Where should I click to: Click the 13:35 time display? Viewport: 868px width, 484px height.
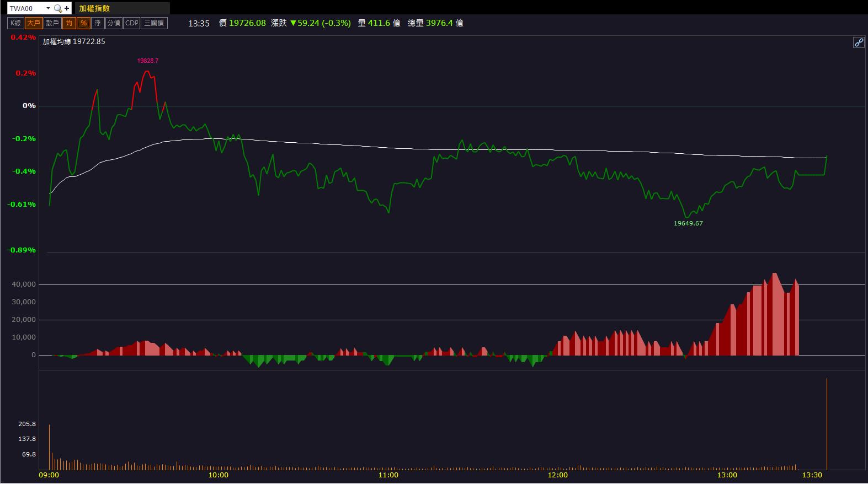(x=199, y=23)
